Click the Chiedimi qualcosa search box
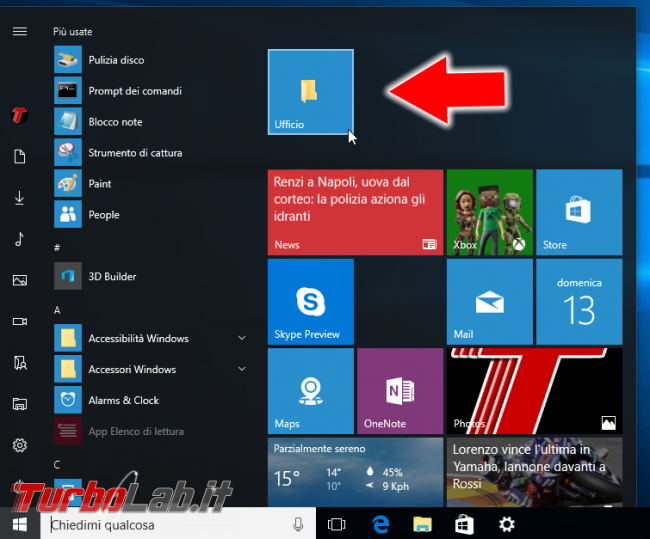Screen dimensions: 650x539 click(178, 525)
